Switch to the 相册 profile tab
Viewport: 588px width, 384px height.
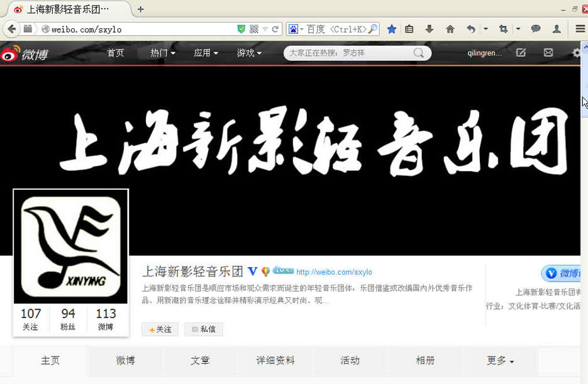point(425,360)
